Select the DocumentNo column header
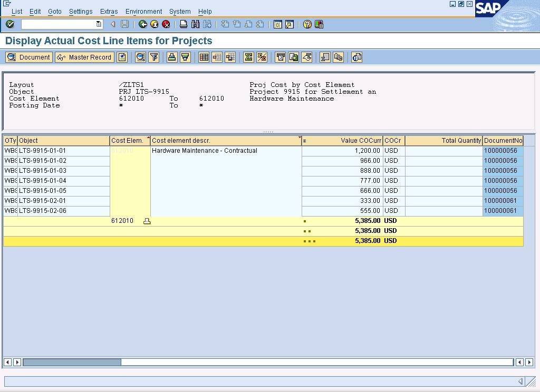This screenshot has height=392, width=540. coord(503,141)
